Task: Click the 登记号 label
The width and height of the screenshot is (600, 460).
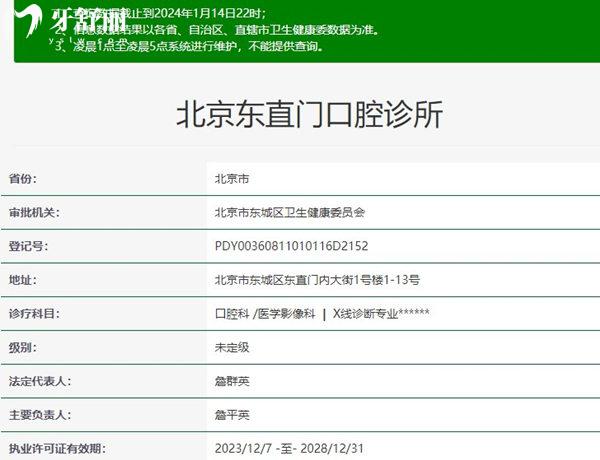Action: 28,246
